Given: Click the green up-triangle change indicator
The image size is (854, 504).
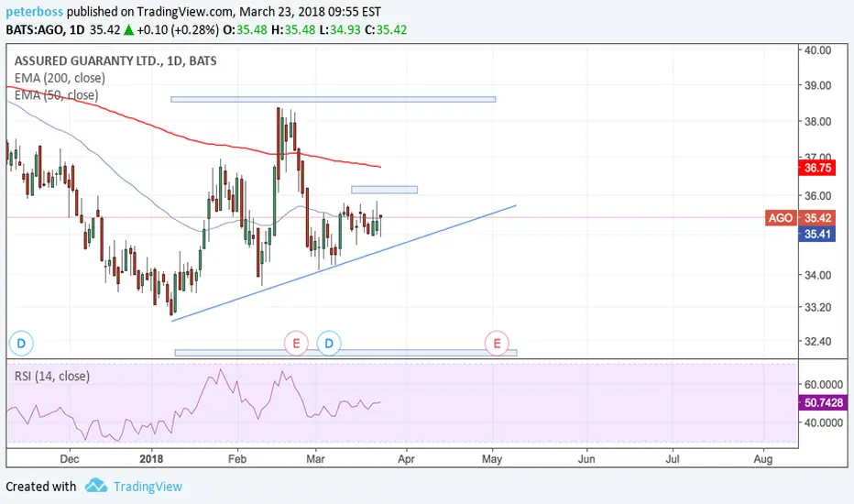Looking at the screenshot, I should tap(128, 30).
